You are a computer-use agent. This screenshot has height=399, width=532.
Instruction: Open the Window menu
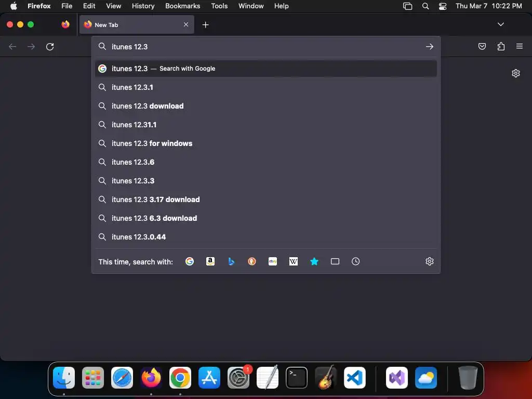(251, 6)
